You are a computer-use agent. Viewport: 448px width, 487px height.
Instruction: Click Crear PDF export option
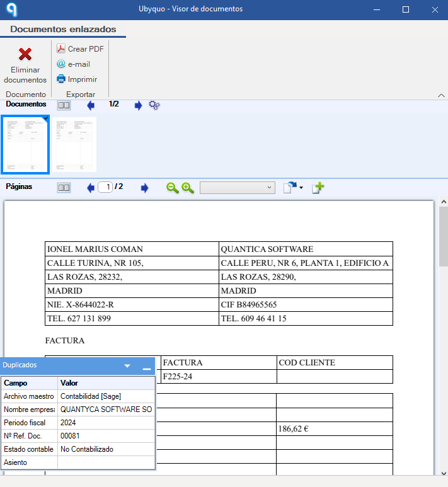pos(80,49)
